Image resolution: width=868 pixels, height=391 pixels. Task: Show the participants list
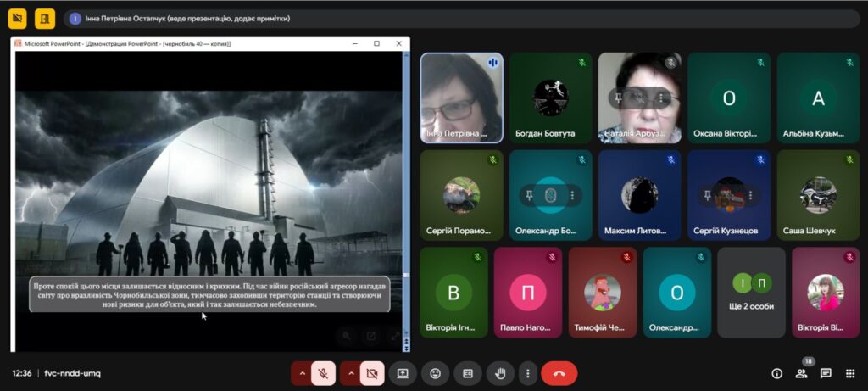point(801,373)
